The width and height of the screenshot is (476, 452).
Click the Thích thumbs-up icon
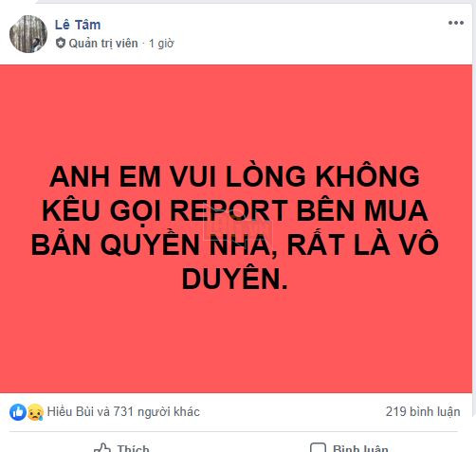(x=102, y=448)
